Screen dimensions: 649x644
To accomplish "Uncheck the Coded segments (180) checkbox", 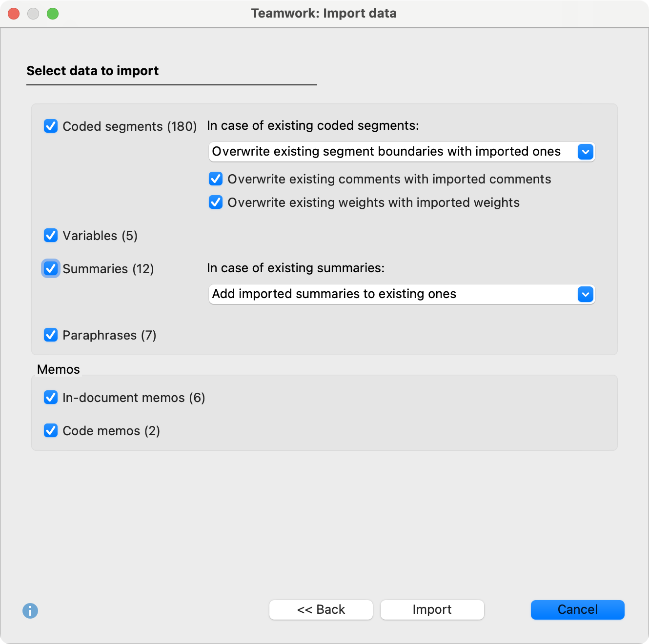I will click(51, 126).
